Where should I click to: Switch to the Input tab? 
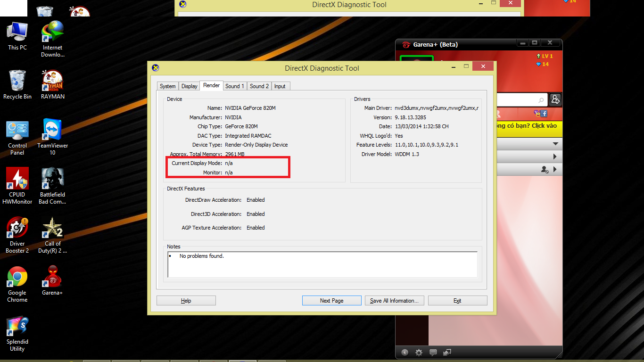280,86
